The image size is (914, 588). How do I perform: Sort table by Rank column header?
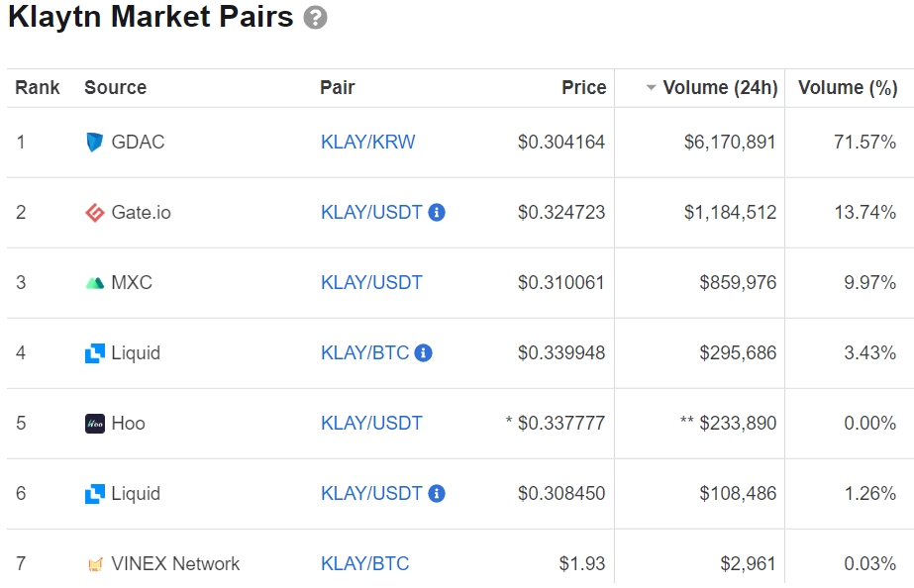(38, 88)
